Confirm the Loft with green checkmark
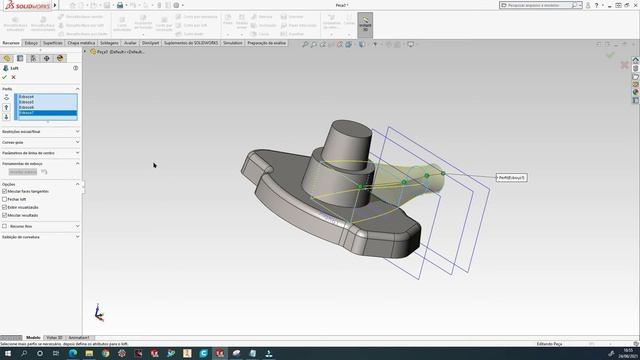Viewport: 640px width, 360px height. pos(4,77)
